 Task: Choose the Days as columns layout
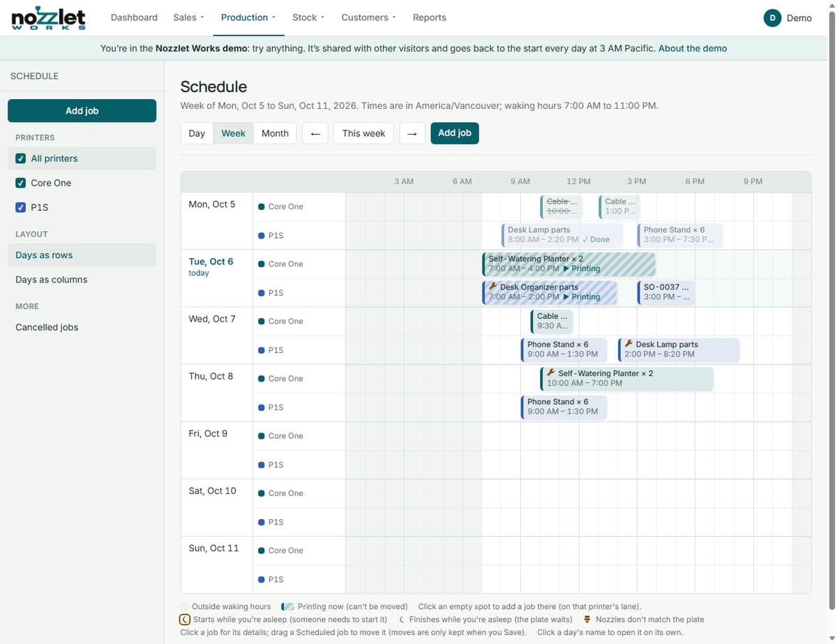click(x=82, y=280)
